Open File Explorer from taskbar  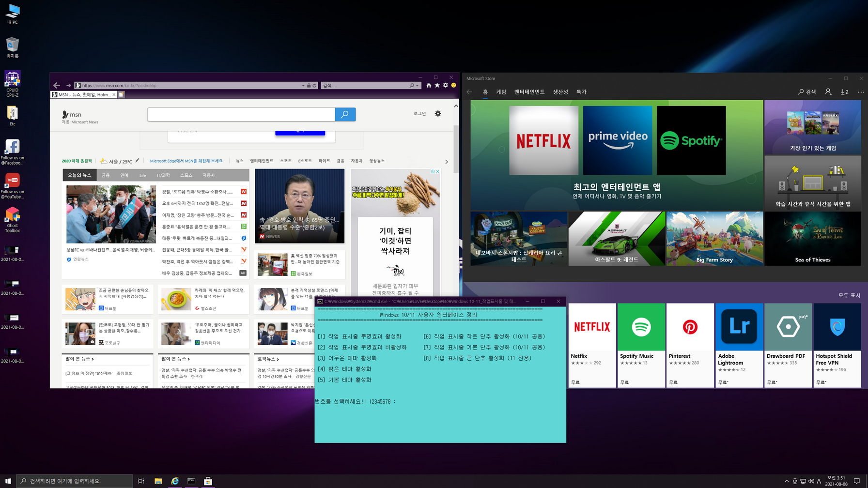click(x=158, y=481)
